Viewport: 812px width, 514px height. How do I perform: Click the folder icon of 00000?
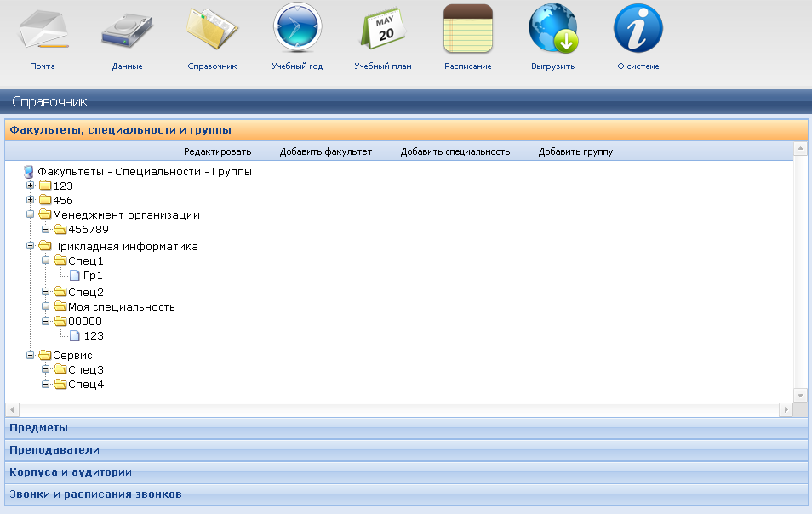click(x=60, y=321)
